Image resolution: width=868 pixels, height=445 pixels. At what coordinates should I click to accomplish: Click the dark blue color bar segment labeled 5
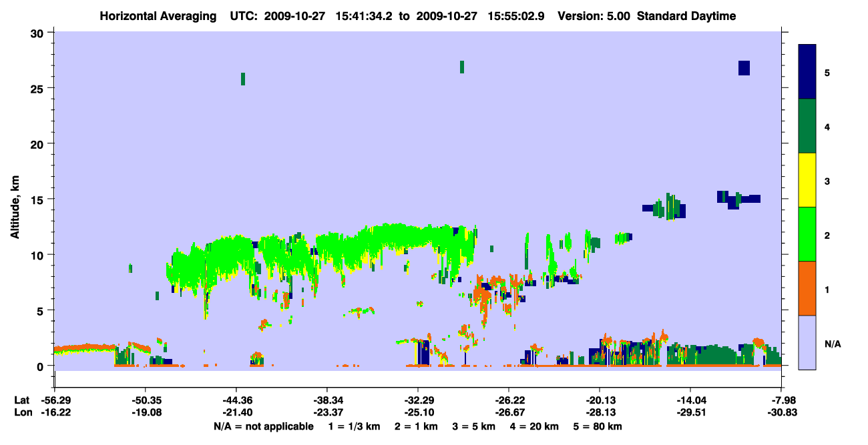coord(807,72)
